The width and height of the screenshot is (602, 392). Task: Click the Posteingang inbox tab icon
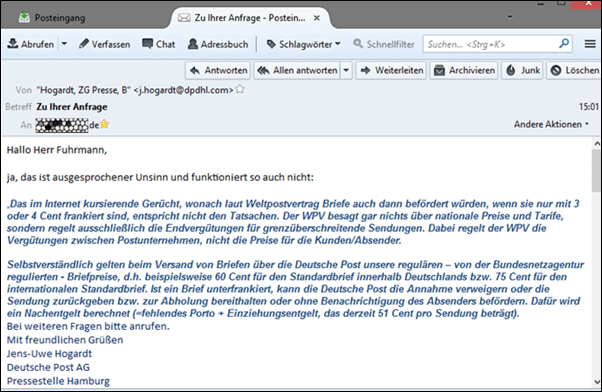coord(24,17)
